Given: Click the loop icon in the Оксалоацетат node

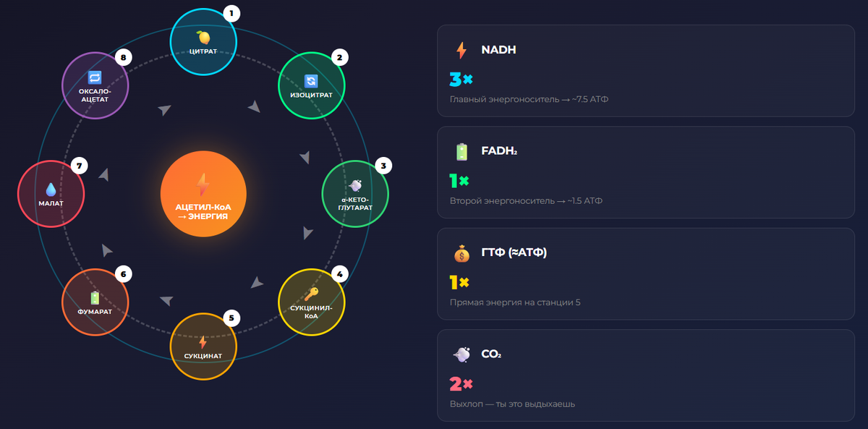Looking at the screenshot, I should click(x=95, y=77).
